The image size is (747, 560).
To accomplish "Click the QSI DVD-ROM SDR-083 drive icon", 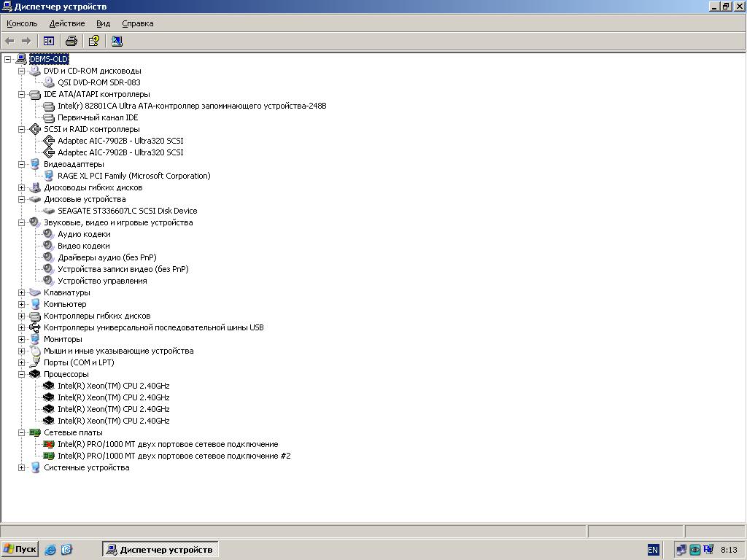I will [49, 82].
